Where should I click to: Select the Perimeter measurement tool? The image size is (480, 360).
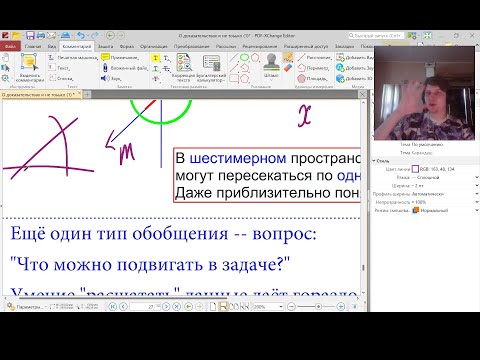click(x=313, y=68)
